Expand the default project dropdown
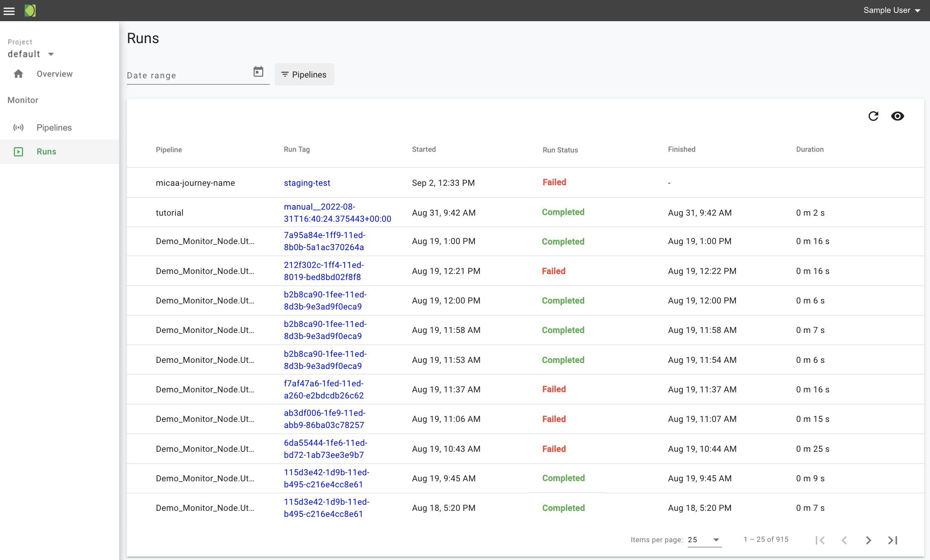930x560 pixels. tap(31, 54)
